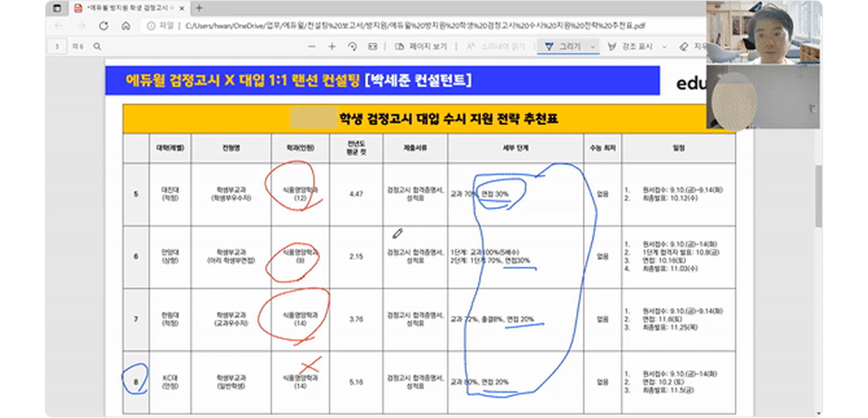Screen dimensions: 868x418
Task: Open the 페이지 보기 page view menu
Action: tap(421, 46)
